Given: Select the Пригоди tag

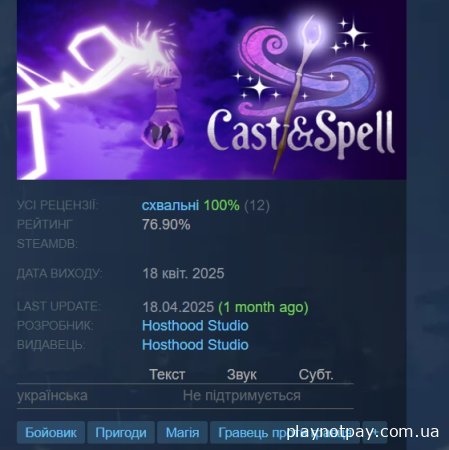Looking at the screenshot, I should 121,432.
